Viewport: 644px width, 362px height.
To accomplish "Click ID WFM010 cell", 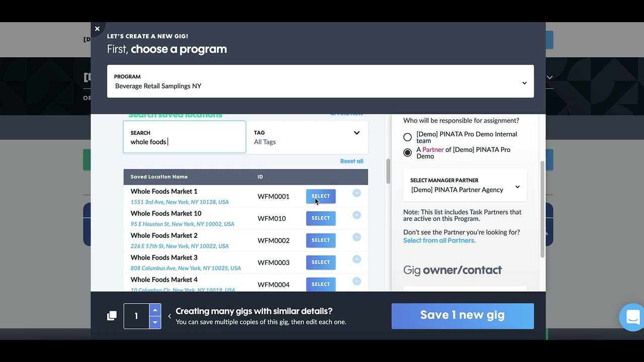I will (x=272, y=219).
